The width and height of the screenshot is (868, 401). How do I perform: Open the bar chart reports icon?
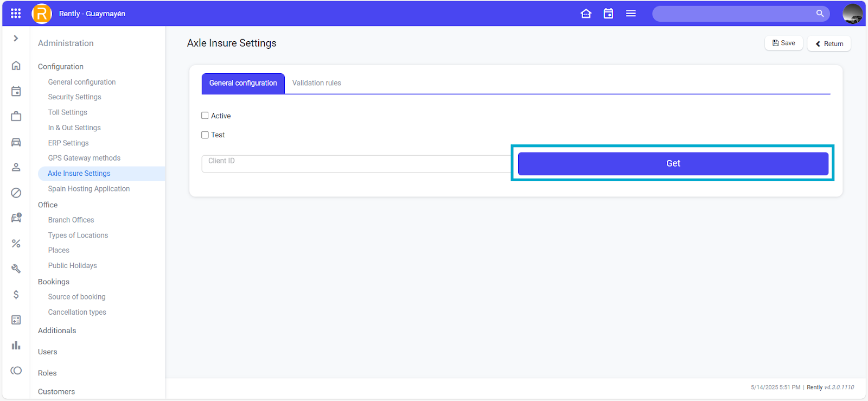pos(16,345)
